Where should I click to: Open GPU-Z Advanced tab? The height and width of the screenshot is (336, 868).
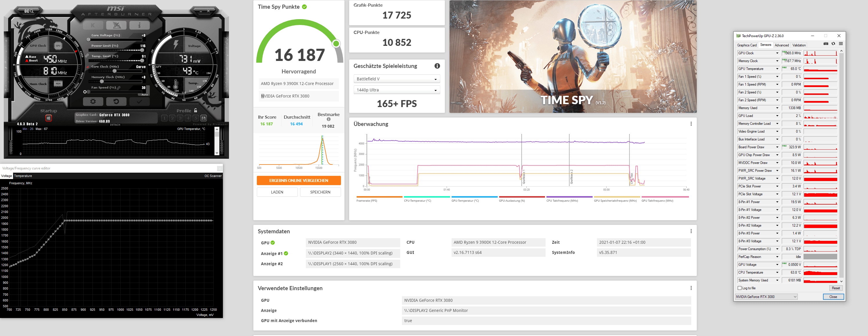pos(782,45)
